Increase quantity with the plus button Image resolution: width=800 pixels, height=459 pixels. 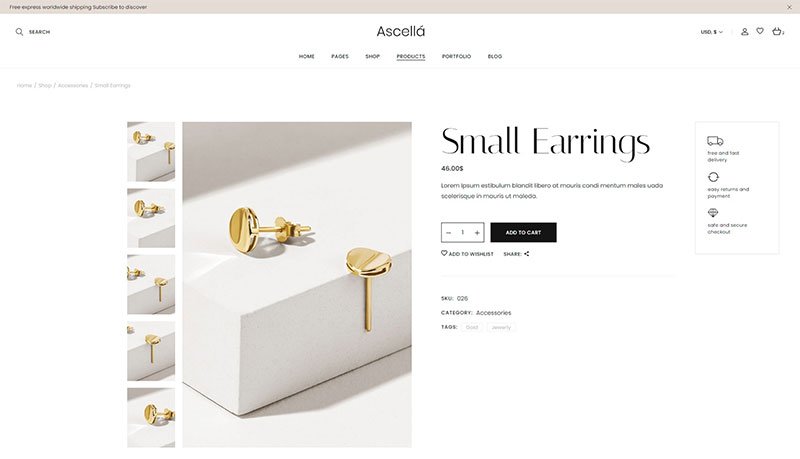point(477,233)
